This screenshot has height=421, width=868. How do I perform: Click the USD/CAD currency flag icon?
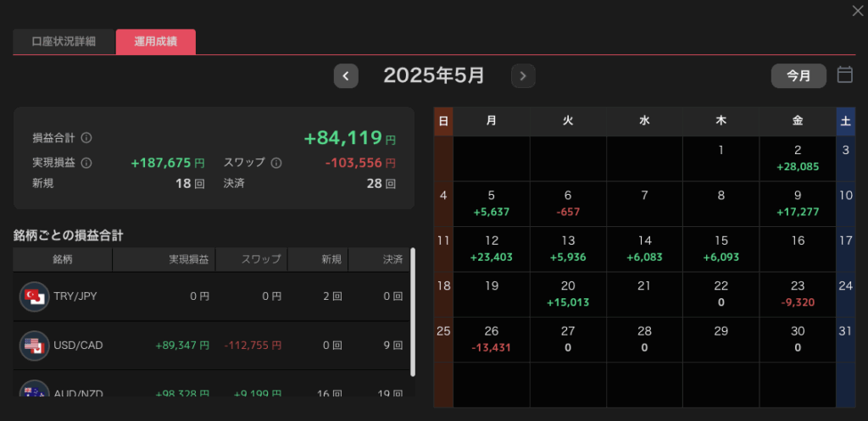35,346
